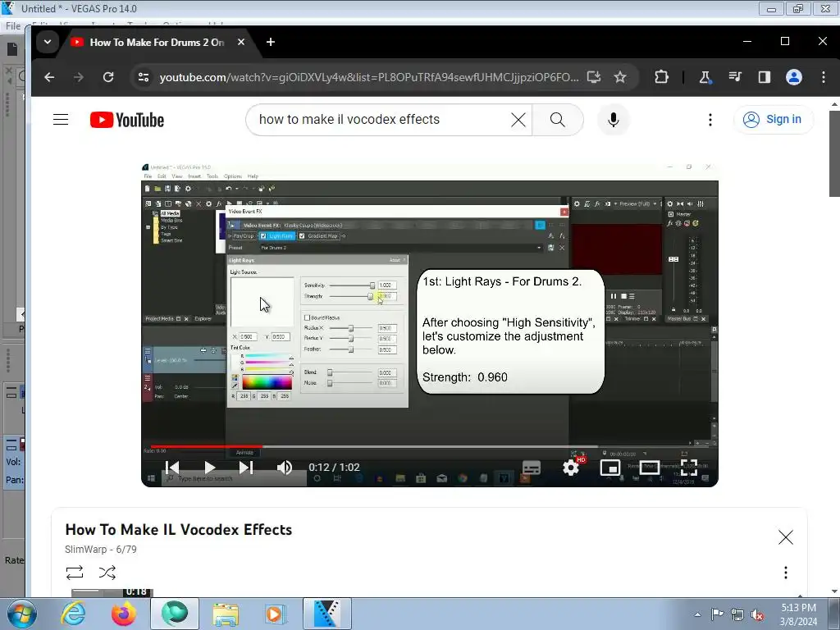Open a new browser tab

coord(271,42)
